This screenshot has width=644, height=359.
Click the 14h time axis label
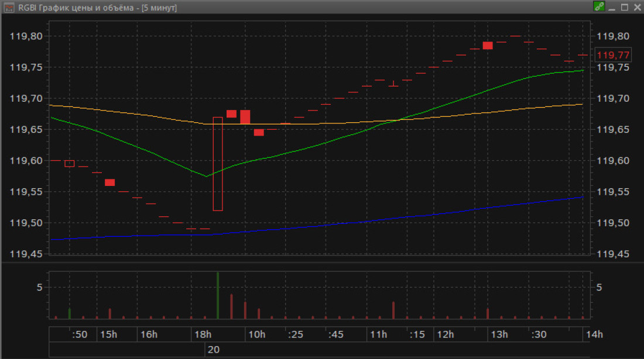(x=594, y=334)
